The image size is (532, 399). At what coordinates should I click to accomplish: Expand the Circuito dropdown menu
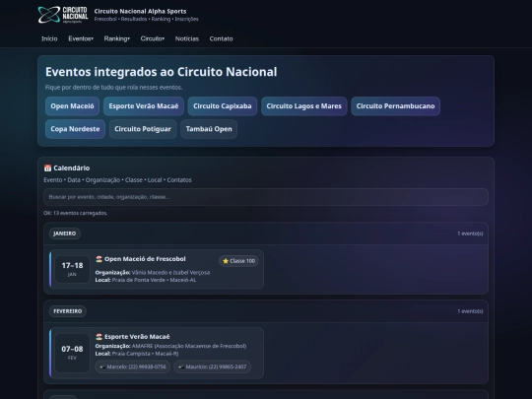(x=153, y=38)
